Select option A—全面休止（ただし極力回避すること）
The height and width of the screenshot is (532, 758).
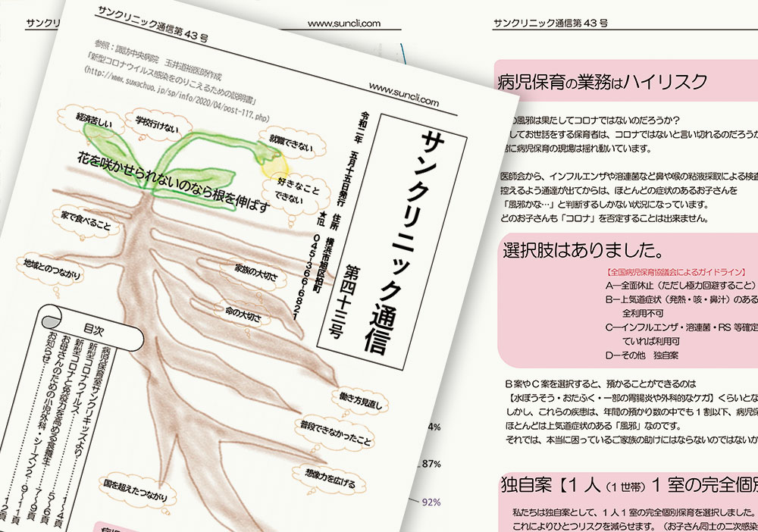(x=680, y=286)
